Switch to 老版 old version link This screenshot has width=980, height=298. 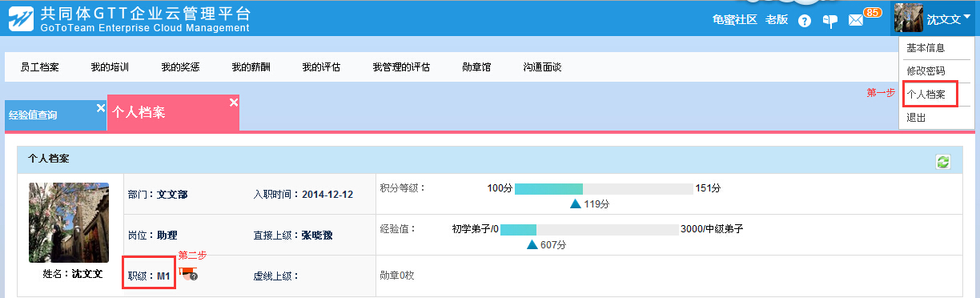pyautogui.click(x=777, y=20)
